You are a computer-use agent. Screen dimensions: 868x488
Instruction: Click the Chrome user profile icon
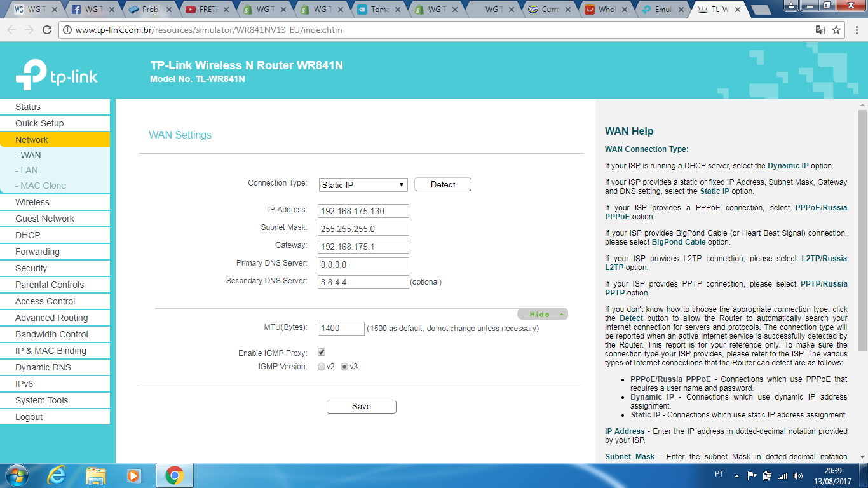[x=790, y=5]
